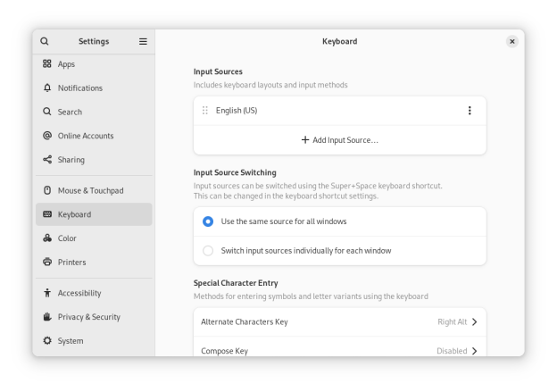Click the Privacy & Security hand icon
557x392 pixels.
47,317
